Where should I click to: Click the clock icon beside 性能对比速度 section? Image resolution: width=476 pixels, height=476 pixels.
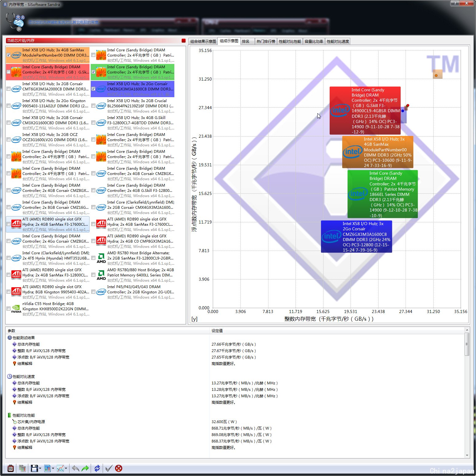pyautogui.click(x=10, y=376)
